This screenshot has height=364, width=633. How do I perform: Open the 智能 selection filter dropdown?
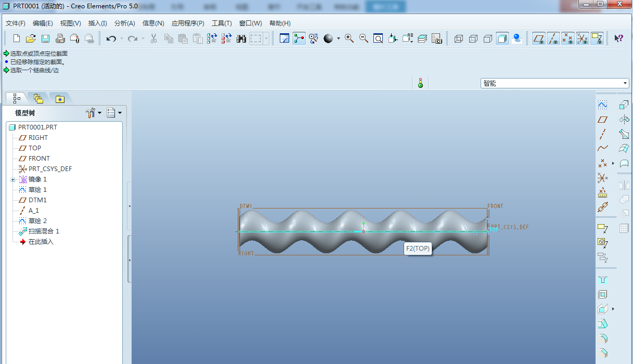coord(625,83)
